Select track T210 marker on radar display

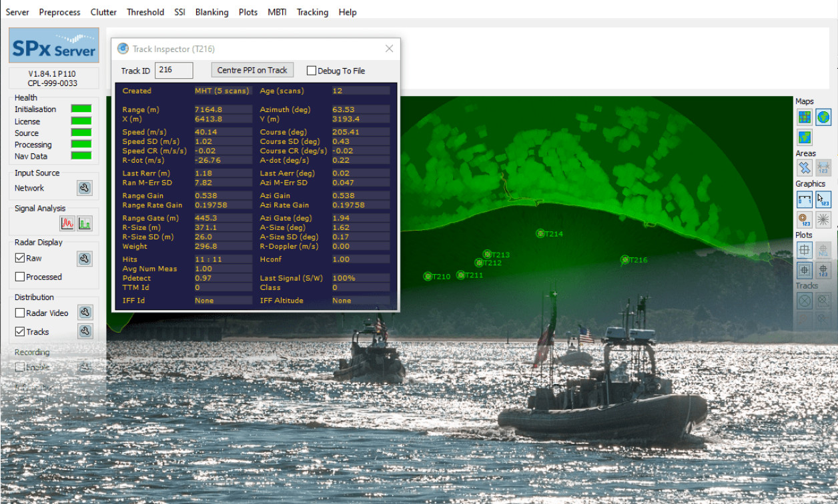coord(428,277)
